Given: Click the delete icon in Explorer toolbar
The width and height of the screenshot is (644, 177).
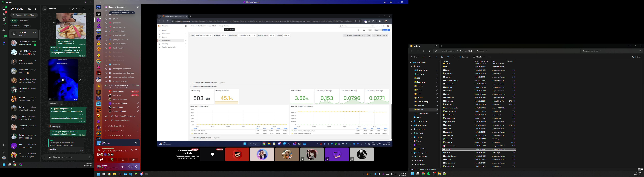Looking at the screenshot, I should 454,57.
